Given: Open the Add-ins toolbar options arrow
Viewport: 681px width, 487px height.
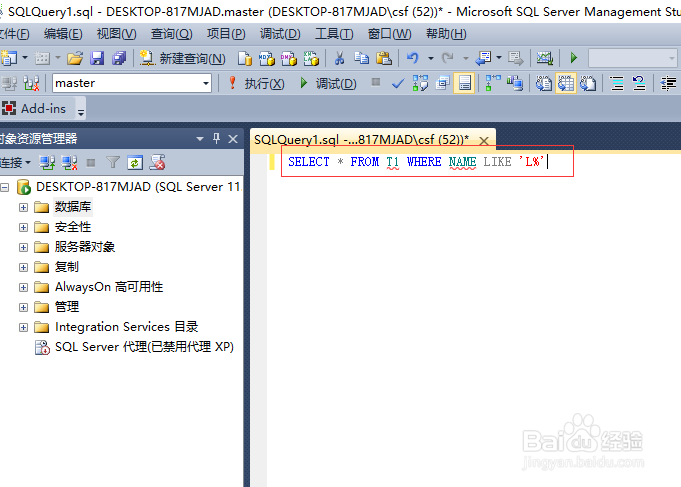Looking at the screenshot, I should pos(81,112).
